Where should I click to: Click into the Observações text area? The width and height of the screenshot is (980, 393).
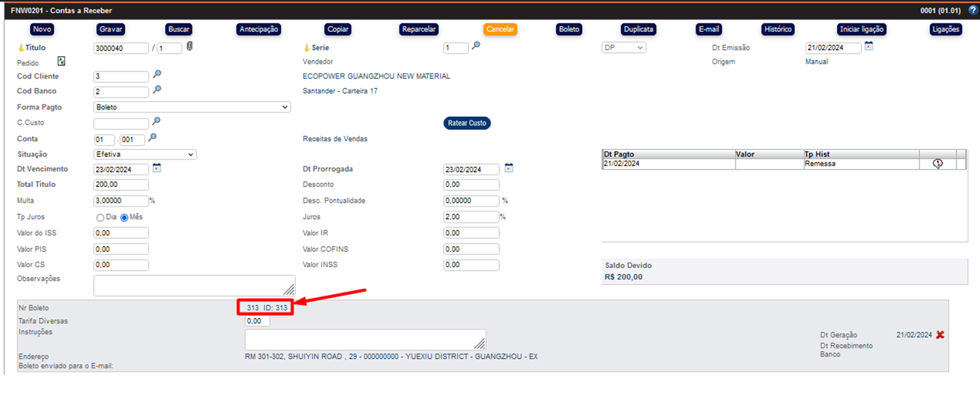click(194, 285)
